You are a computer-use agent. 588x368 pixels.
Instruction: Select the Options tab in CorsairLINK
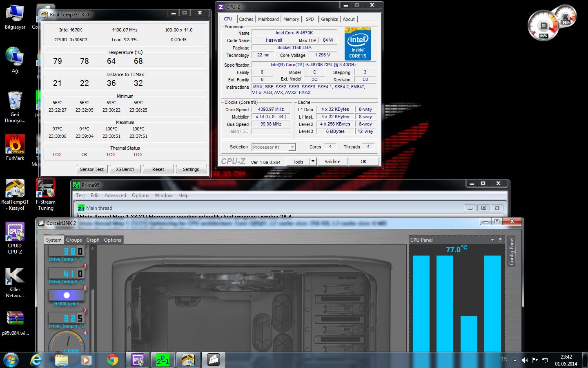click(x=112, y=240)
